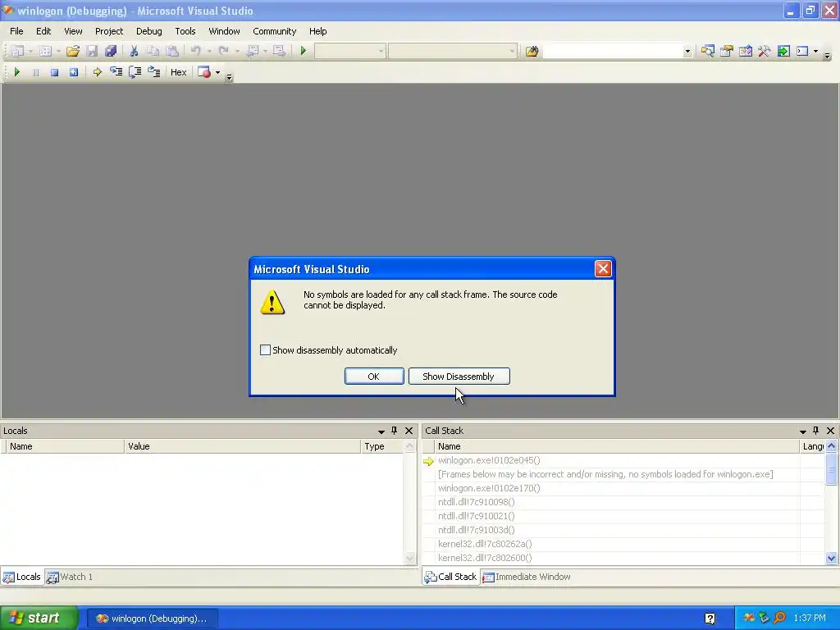
Task: Switch to the Immediate Window tab
Action: coord(527,577)
